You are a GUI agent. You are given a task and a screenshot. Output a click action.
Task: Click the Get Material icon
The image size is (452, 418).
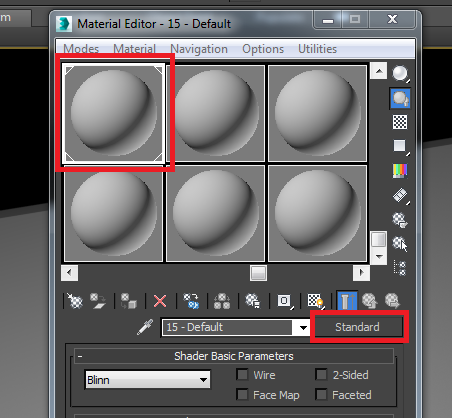[x=75, y=301]
